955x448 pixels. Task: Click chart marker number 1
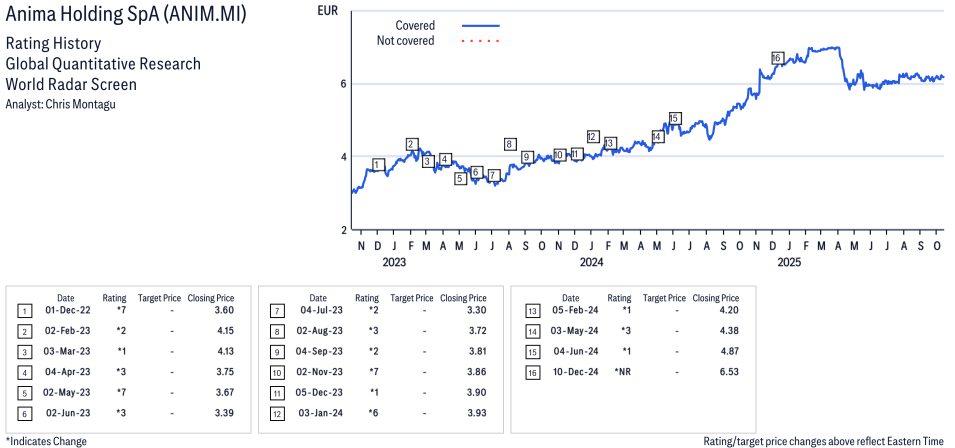377,164
